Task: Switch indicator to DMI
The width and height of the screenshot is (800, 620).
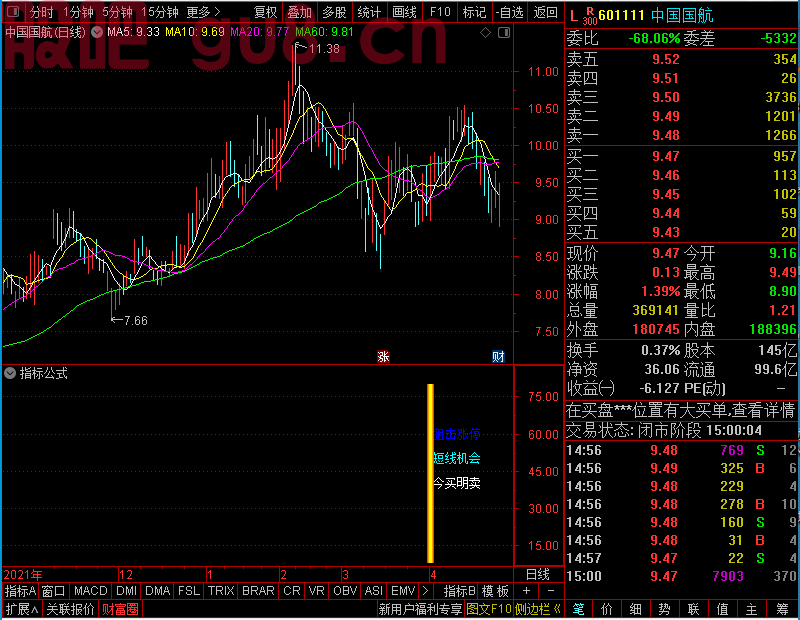Action: pos(126,591)
